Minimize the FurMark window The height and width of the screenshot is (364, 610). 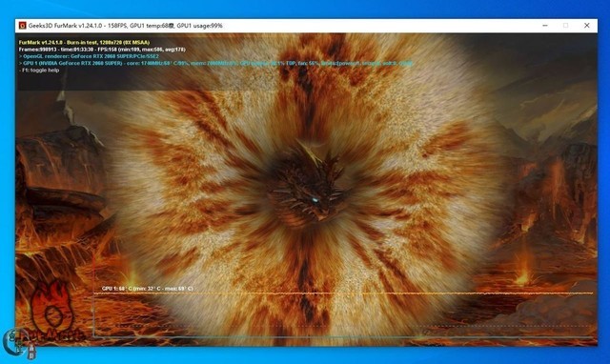click(x=545, y=26)
